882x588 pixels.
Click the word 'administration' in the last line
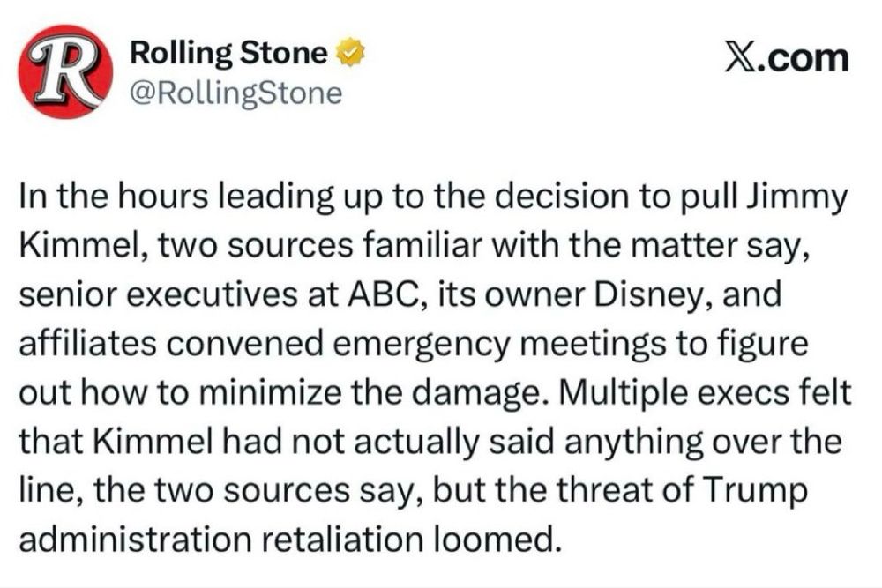(x=135, y=540)
